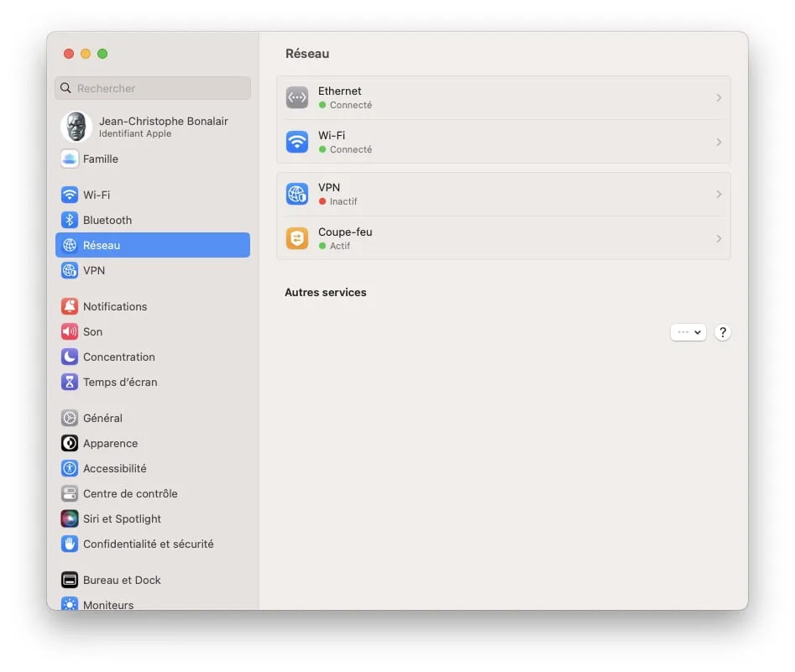Viewport: 795px width, 672px height.
Task: Select Son label in sidebar
Action: [93, 331]
